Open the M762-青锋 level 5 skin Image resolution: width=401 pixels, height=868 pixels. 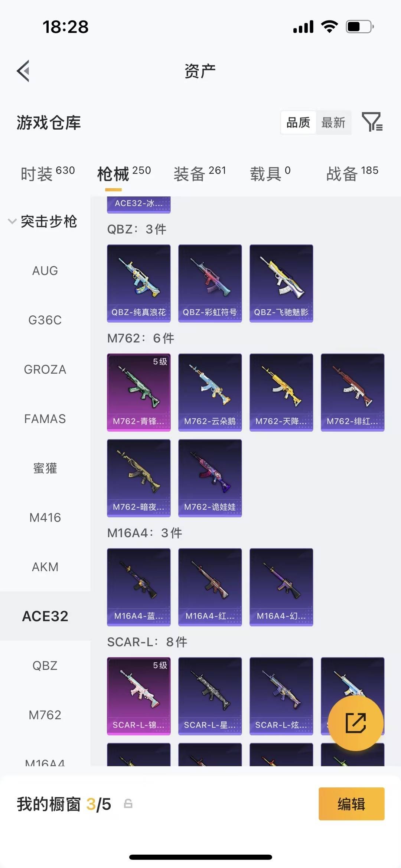coord(139,392)
